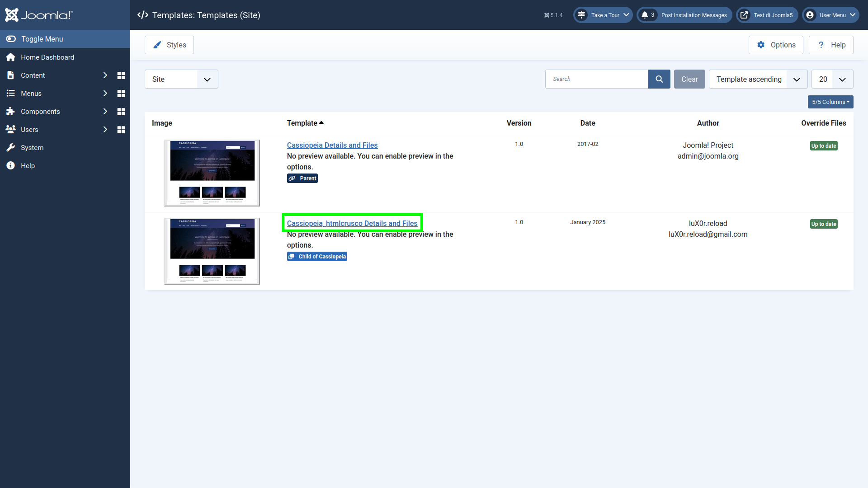
Task: Open the Take a Tour dropdown
Action: tap(603, 15)
